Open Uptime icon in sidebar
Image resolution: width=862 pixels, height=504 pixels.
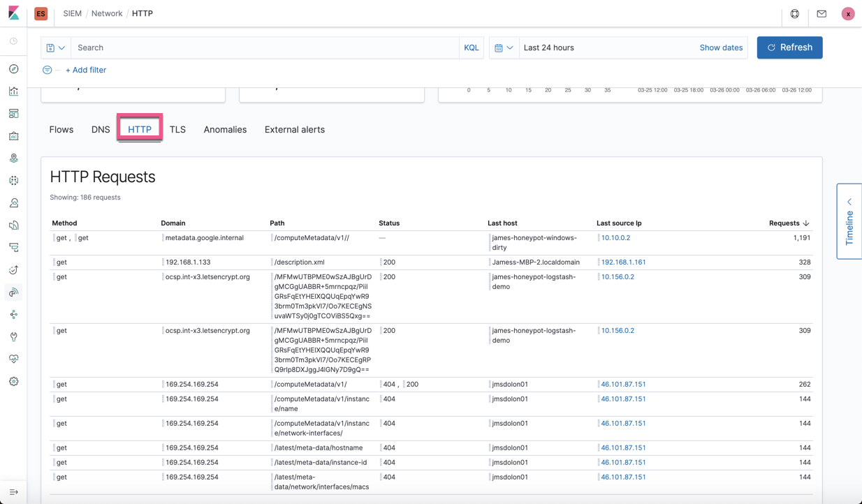(x=13, y=270)
